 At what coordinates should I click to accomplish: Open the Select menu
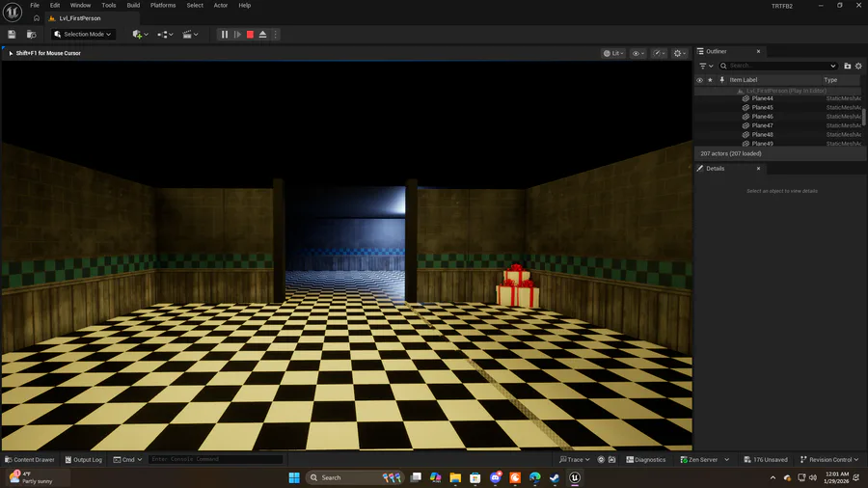click(195, 5)
